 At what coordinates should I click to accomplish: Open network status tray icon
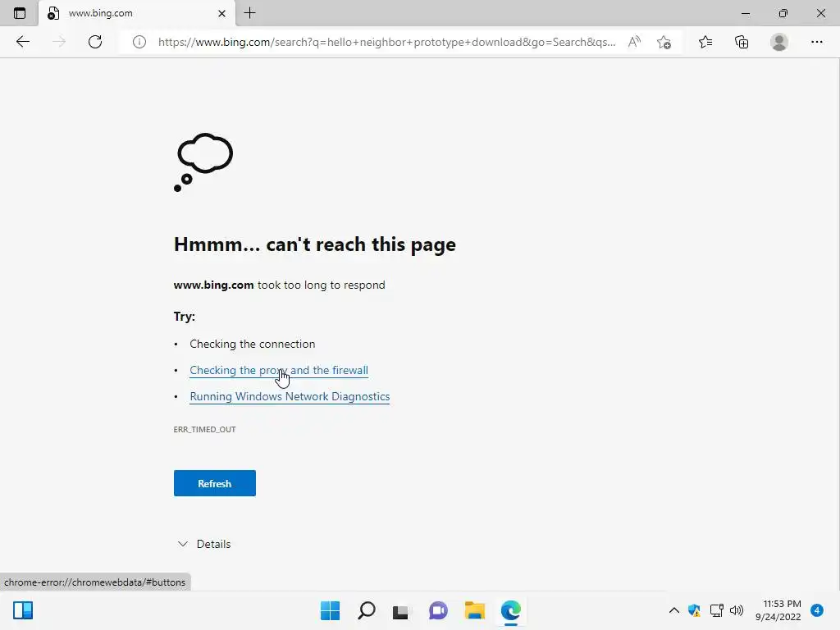(716, 610)
